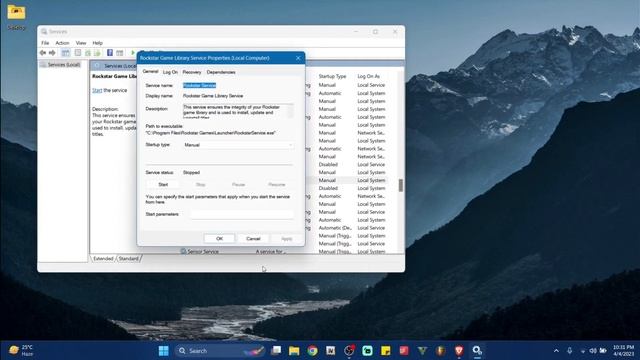Open the red square app icon on the taskbar
Viewport: 640px width, 360px height.
404,351
